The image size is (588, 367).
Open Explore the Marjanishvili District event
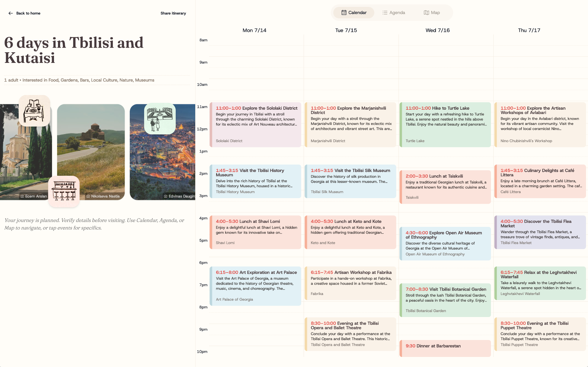click(350, 125)
